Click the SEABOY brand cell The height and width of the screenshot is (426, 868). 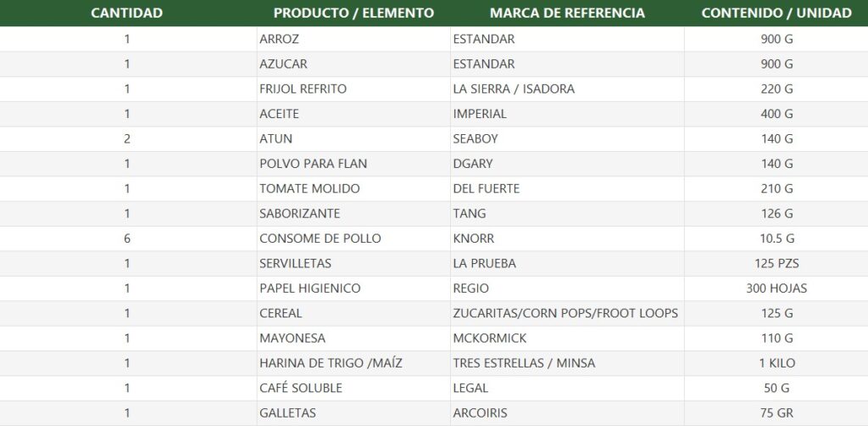point(567,139)
